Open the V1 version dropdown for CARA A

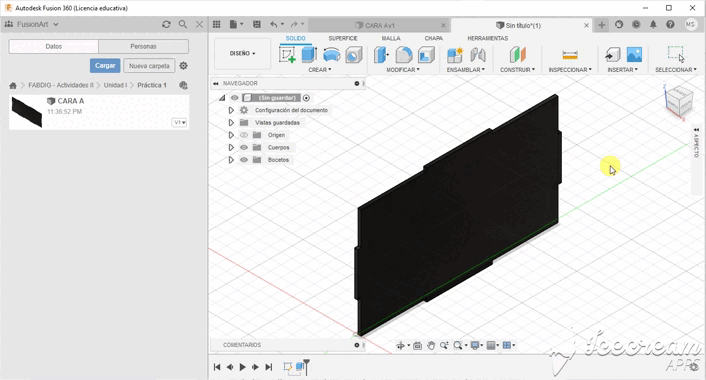179,122
